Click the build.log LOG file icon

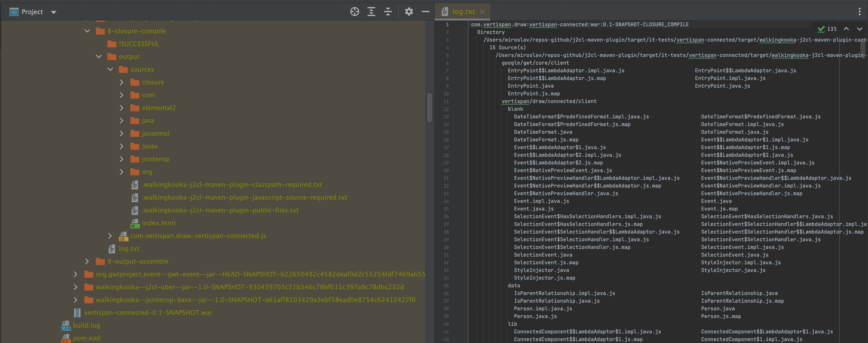pyautogui.click(x=66, y=326)
